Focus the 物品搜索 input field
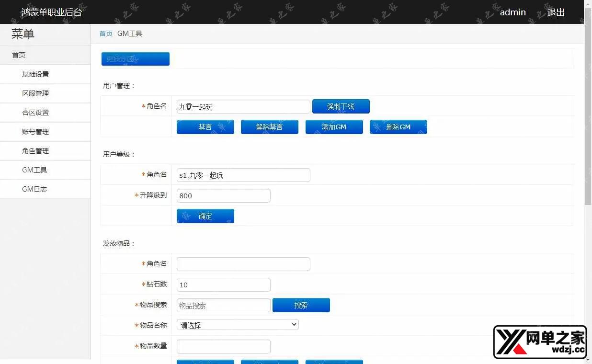The height and width of the screenshot is (364, 592). (x=223, y=306)
